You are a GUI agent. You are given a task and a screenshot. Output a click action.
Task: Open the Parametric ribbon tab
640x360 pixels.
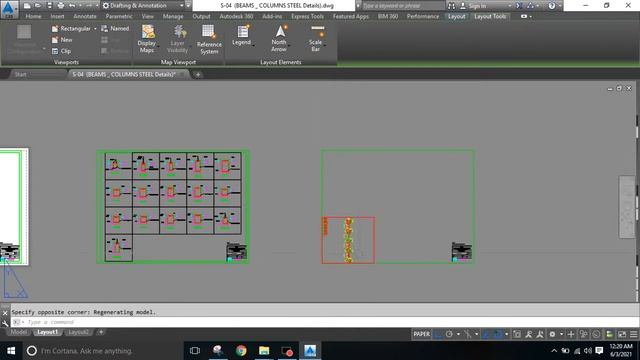(119, 16)
